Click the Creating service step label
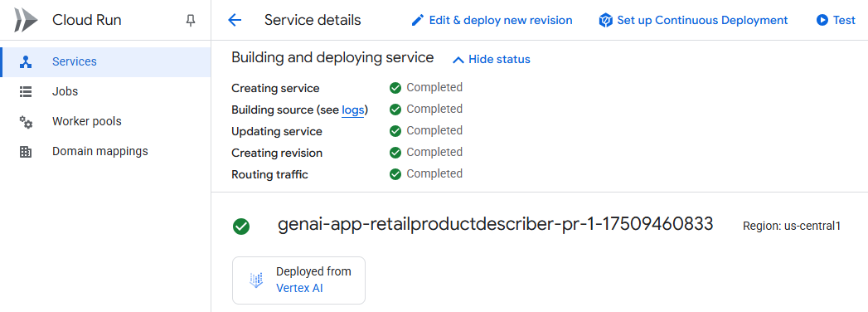This screenshot has height=312, width=868. pos(276,88)
